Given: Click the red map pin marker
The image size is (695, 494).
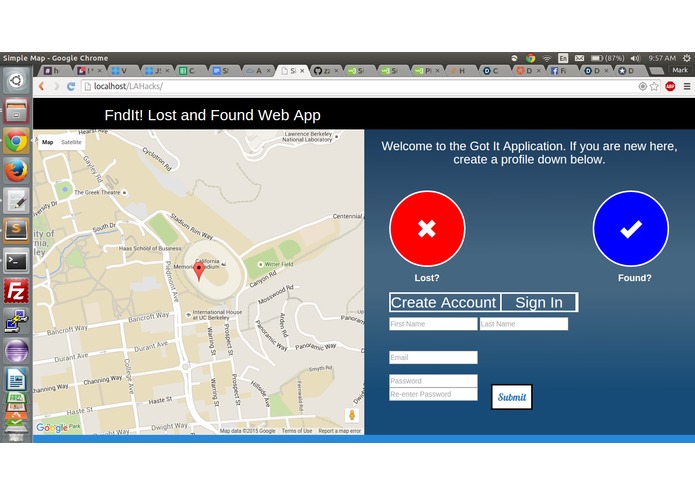Looking at the screenshot, I should [199, 271].
